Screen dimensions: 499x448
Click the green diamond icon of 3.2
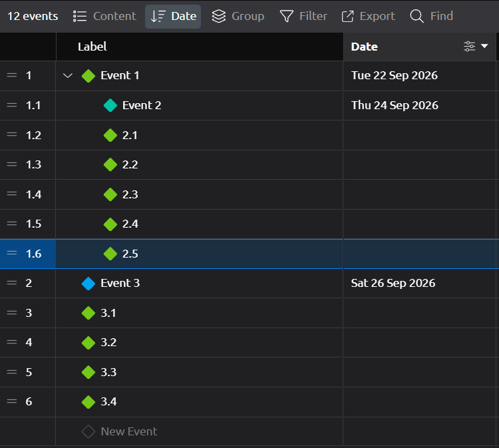coord(88,343)
